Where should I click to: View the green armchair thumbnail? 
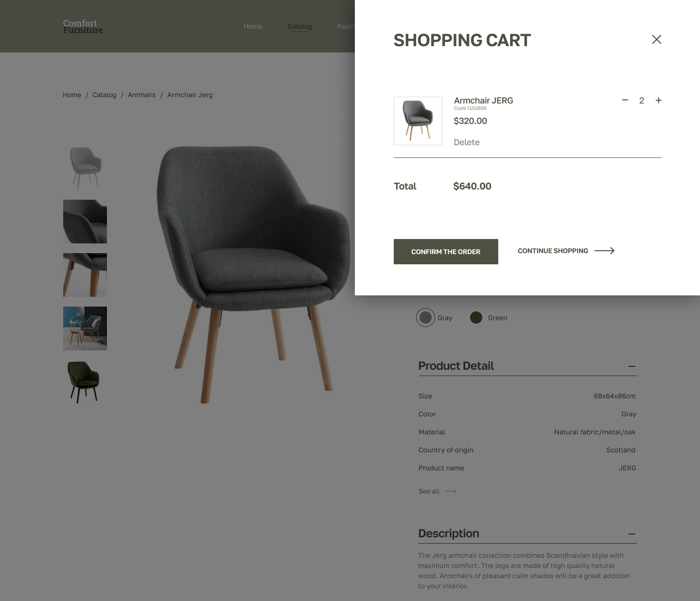[x=85, y=382]
